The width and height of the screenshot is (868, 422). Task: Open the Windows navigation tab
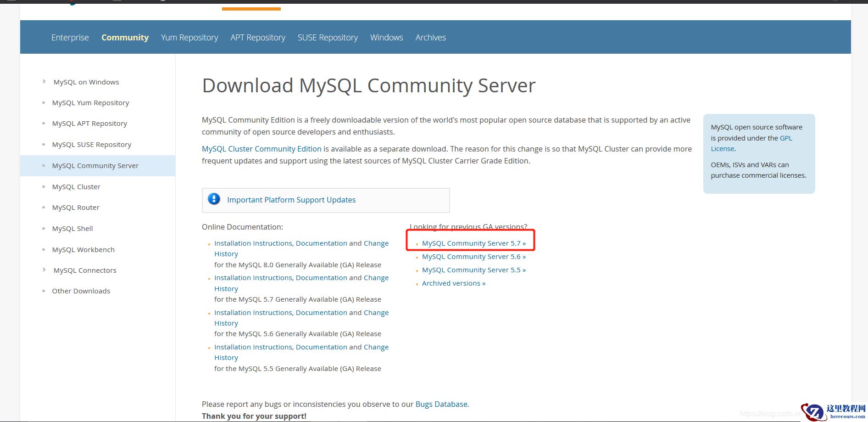(386, 38)
